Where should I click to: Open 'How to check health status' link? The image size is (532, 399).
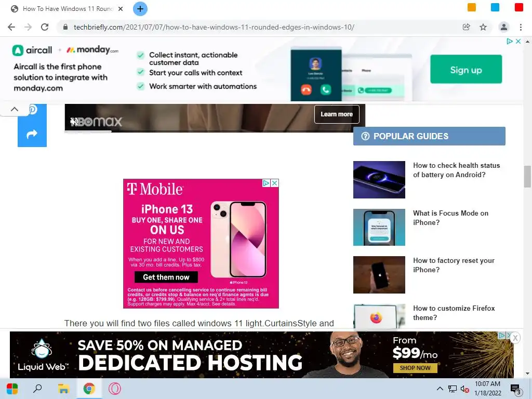(456, 170)
